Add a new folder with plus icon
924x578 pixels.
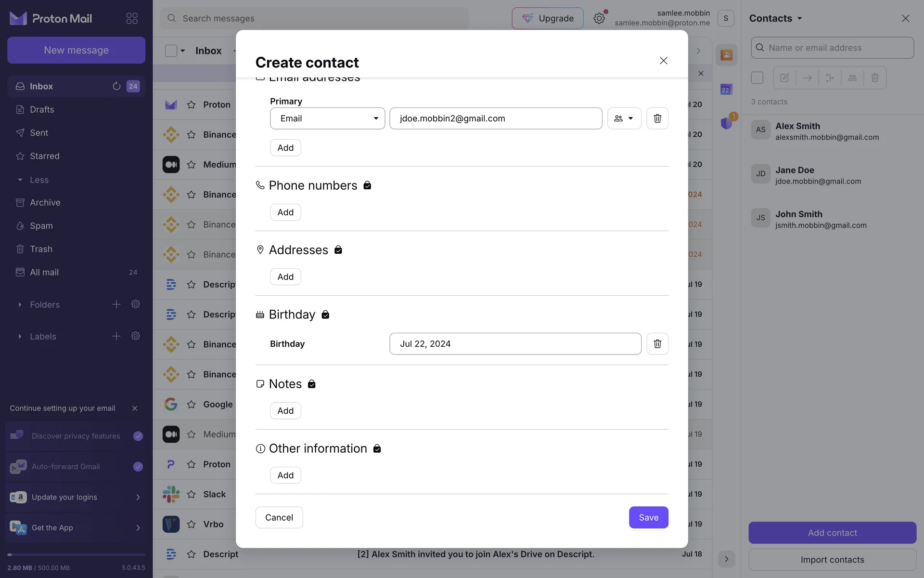116,304
